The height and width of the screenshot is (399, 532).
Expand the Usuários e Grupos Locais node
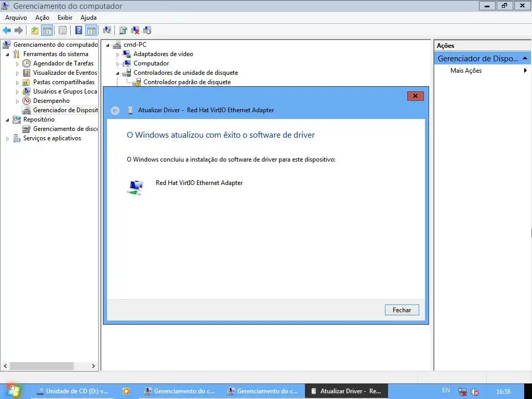(17, 92)
